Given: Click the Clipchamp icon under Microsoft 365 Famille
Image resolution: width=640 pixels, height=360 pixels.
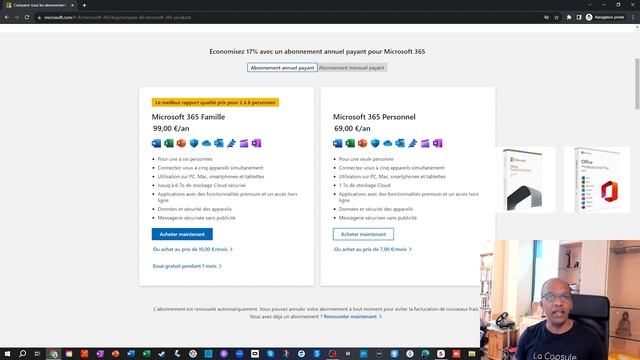Looking at the screenshot, I should coord(244,143).
